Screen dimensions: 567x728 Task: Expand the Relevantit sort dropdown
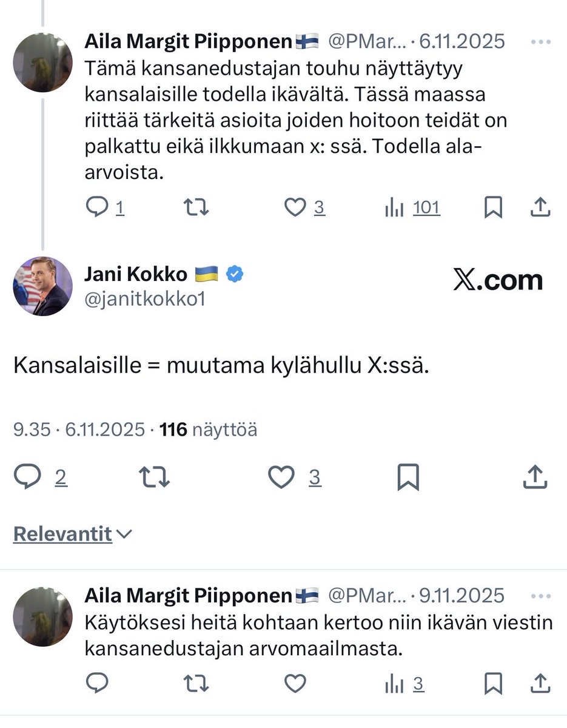73,534
